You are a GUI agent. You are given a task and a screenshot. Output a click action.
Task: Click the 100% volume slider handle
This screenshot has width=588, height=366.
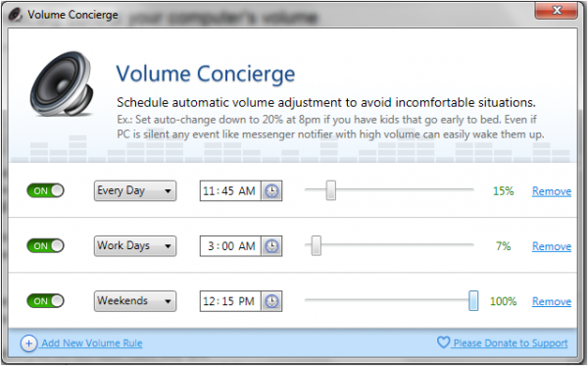coord(473,300)
